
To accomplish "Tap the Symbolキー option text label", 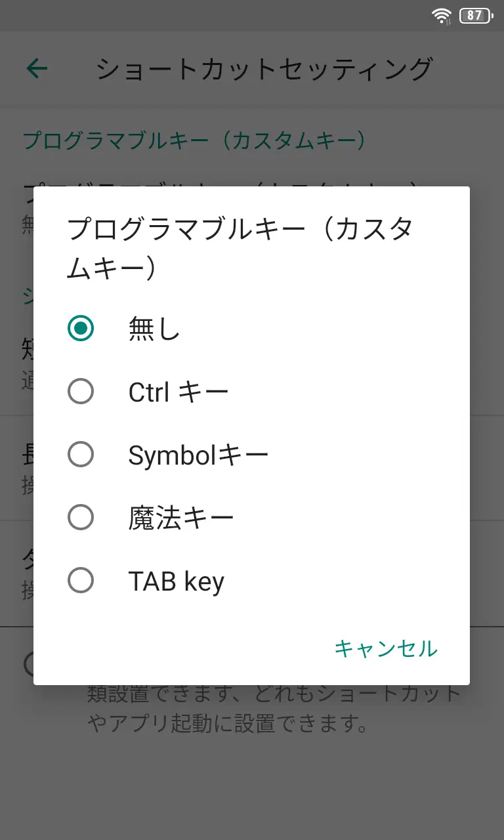I will [x=198, y=455].
